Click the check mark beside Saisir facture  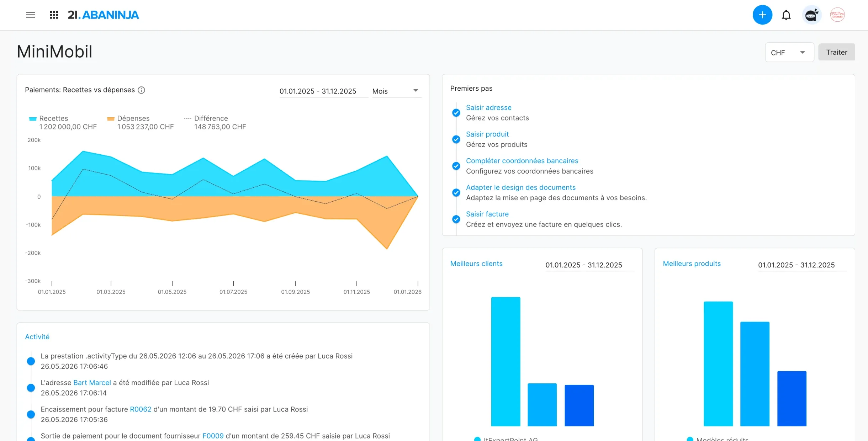[456, 219]
